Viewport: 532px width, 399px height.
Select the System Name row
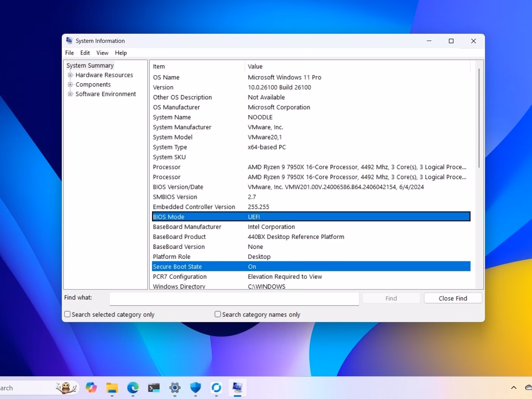(311, 117)
